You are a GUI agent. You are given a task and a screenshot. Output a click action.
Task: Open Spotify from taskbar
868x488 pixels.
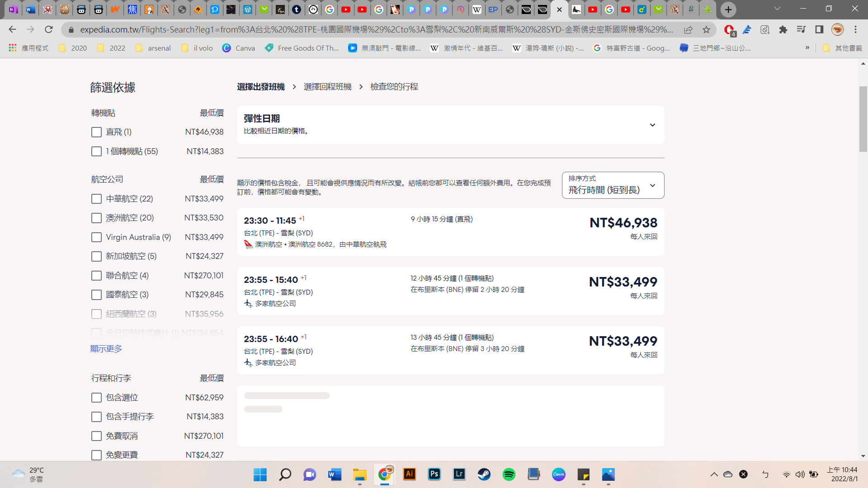[509, 474]
